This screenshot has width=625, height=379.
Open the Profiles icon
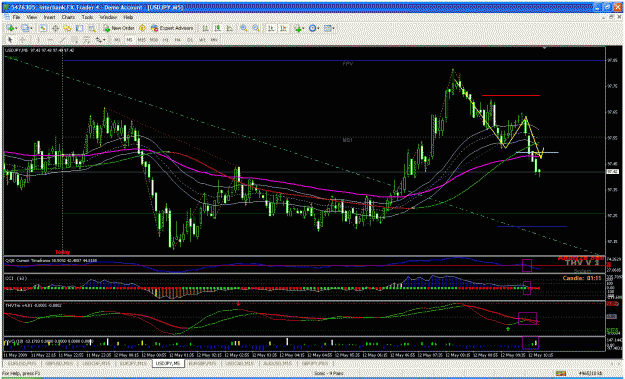pyautogui.click(x=25, y=28)
